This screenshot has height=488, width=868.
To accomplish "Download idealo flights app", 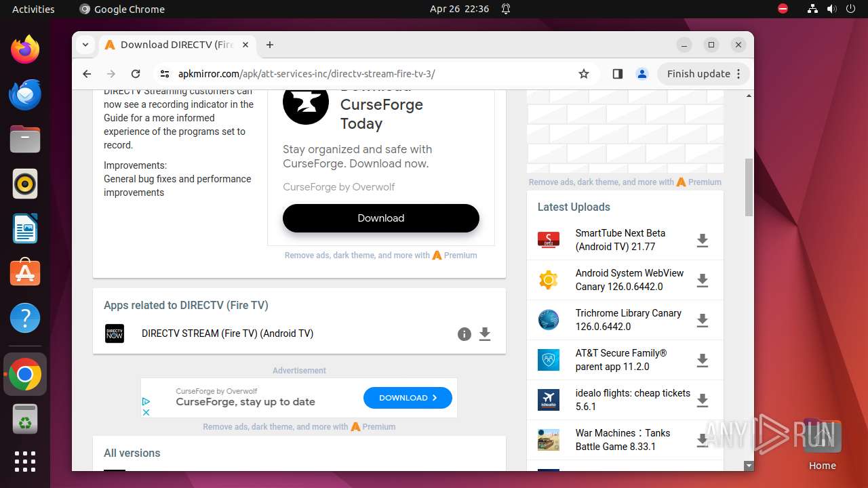I will 703,400.
